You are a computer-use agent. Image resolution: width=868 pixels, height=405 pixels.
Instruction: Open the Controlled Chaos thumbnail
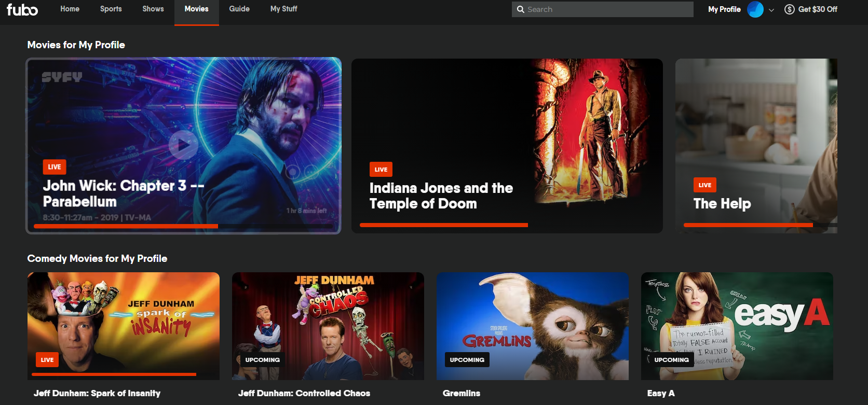[x=328, y=326]
